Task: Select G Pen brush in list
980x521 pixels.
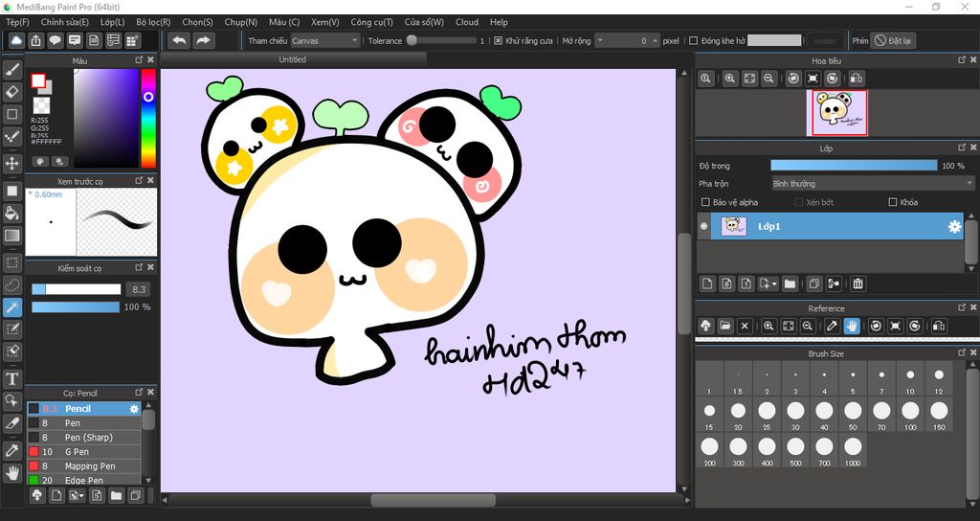Action: pos(84,452)
